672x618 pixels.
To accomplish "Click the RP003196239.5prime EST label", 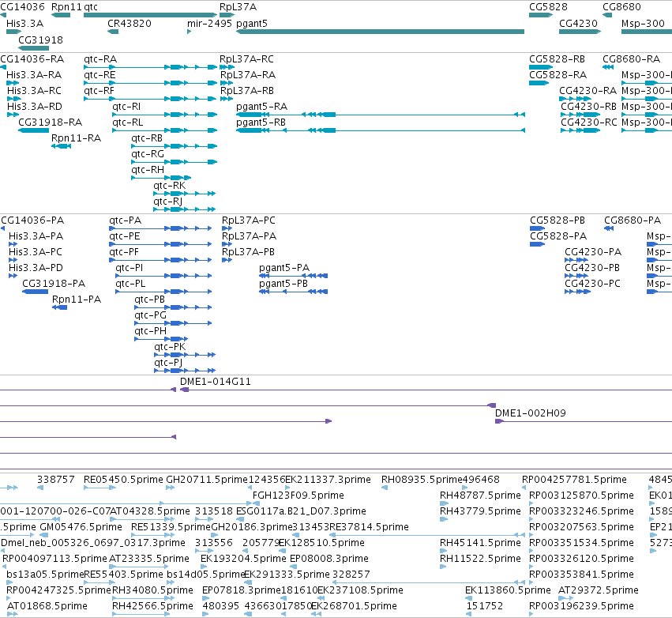I will (x=581, y=606).
